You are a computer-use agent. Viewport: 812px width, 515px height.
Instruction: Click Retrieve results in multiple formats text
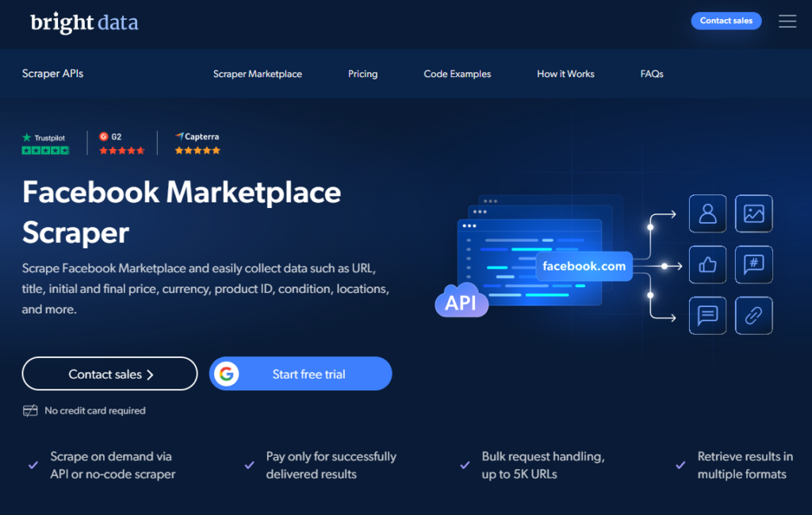[x=745, y=465]
